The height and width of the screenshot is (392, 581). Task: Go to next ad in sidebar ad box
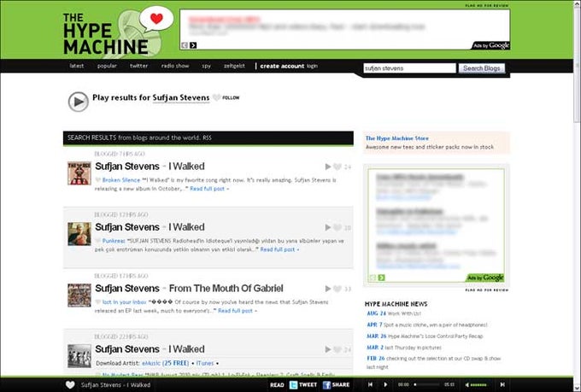(x=381, y=278)
